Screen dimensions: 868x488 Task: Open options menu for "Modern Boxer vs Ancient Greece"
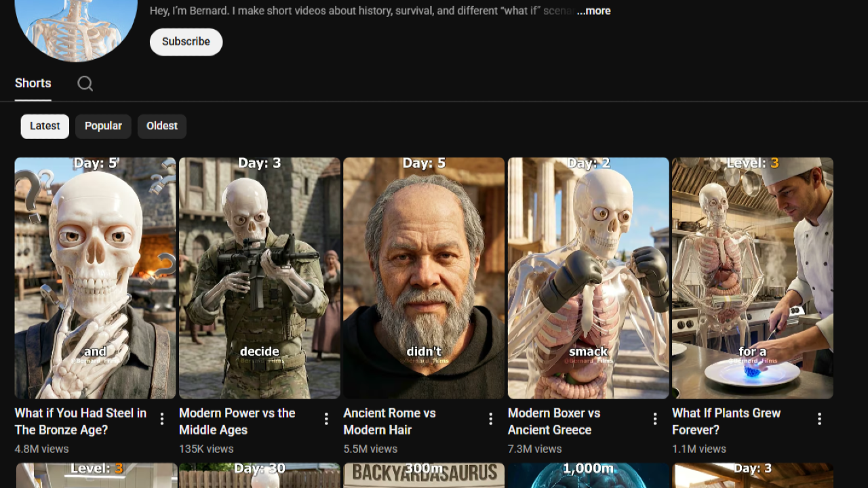tap(655, 419)
